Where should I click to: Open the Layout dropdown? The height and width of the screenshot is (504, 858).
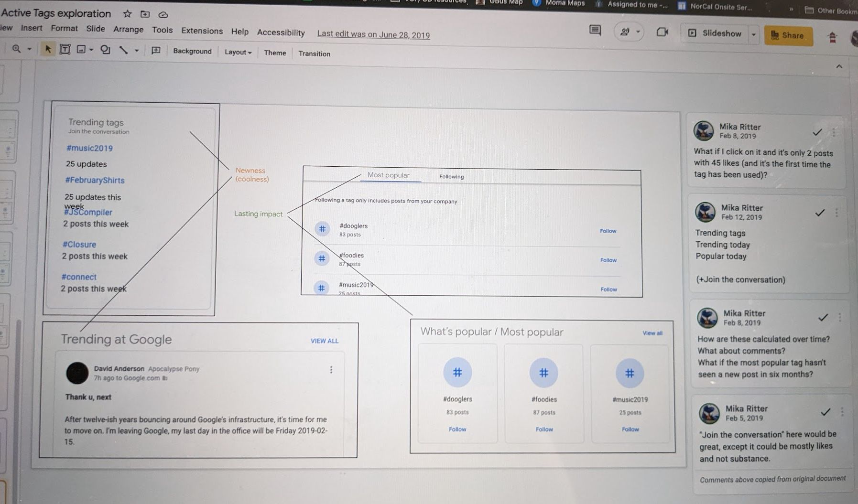tap(238, 52)
